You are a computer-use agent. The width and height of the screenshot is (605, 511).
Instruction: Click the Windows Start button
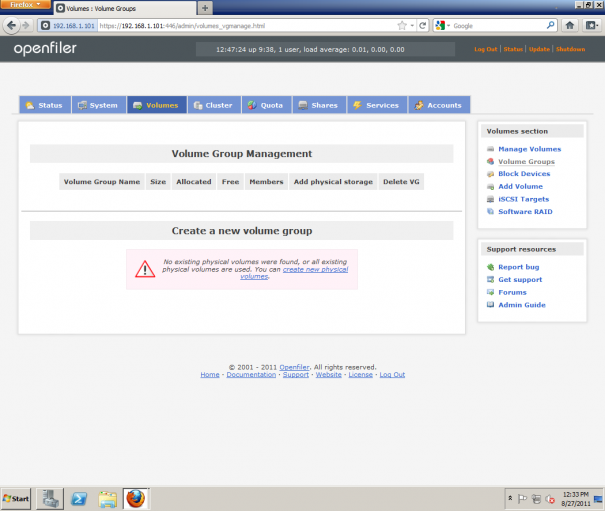point(16,498)
